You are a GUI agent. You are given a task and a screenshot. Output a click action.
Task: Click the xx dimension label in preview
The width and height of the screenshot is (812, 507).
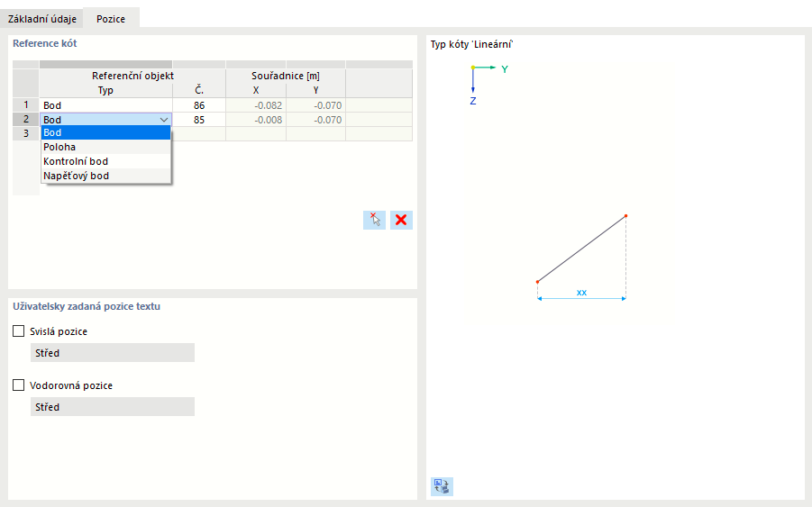pyautogui.click(x=581, y=293)
